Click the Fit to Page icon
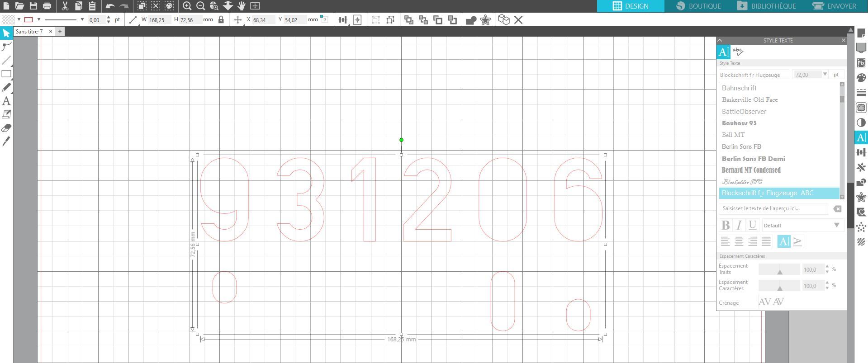This screenshot has width=868, height=363. click(255, 6)
